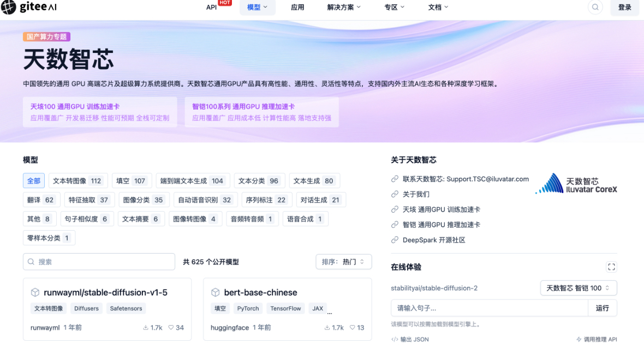This screenshot has width=644, height=355.
Task: Filter models by 其他
Action: [x=39, y=219]
